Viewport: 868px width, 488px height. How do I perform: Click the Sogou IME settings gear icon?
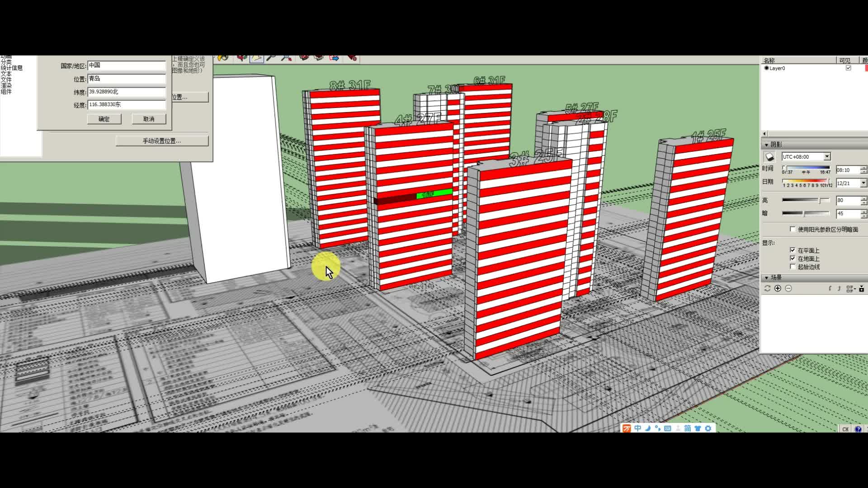click(708, 428)
